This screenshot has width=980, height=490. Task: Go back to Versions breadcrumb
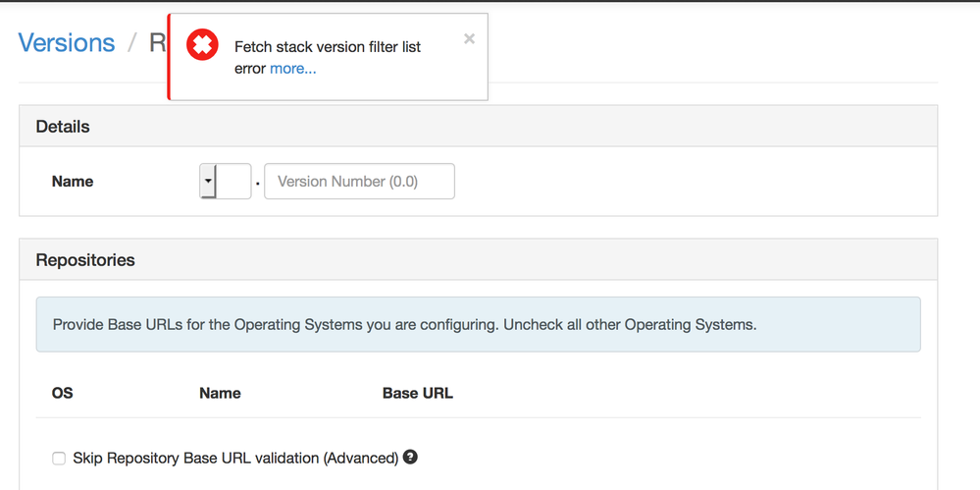(x=67, y=43)
